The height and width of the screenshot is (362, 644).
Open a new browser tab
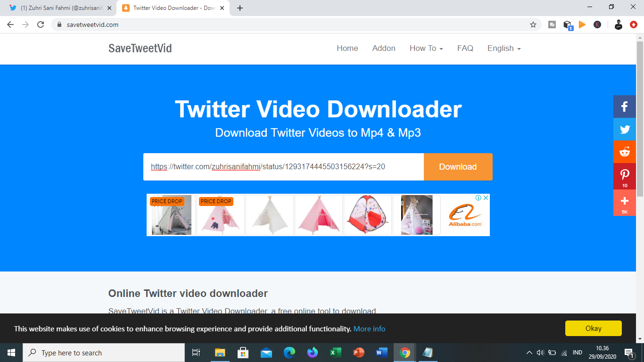pos(240,8)
